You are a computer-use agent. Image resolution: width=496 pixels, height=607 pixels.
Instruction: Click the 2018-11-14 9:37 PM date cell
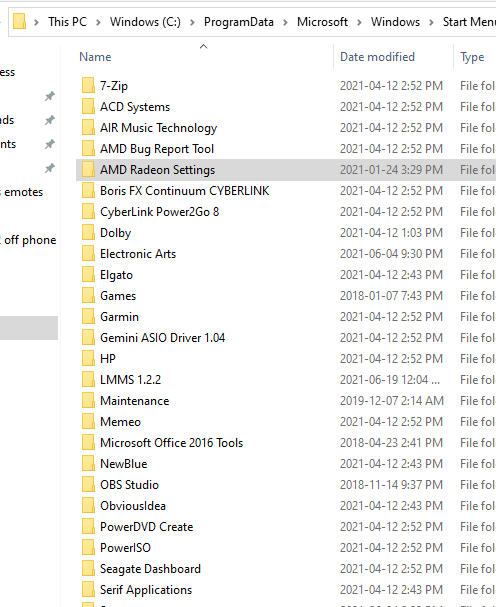(391, 484)
